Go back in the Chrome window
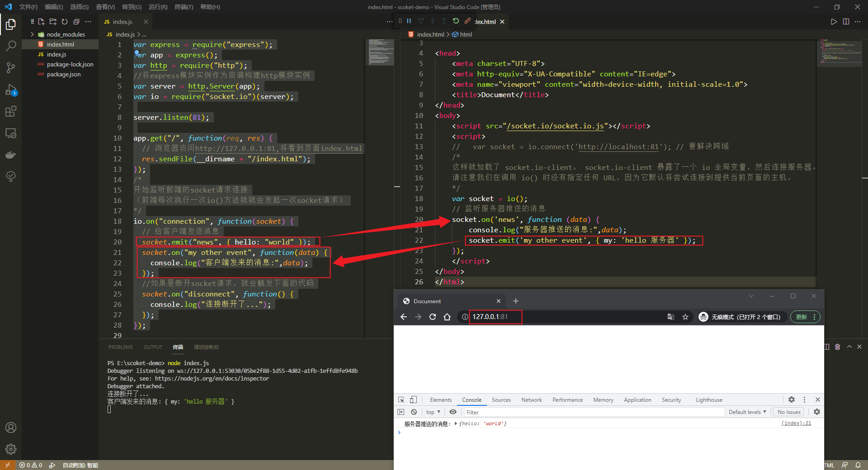Viewport: 868px width, 470px height. (404, 317)
